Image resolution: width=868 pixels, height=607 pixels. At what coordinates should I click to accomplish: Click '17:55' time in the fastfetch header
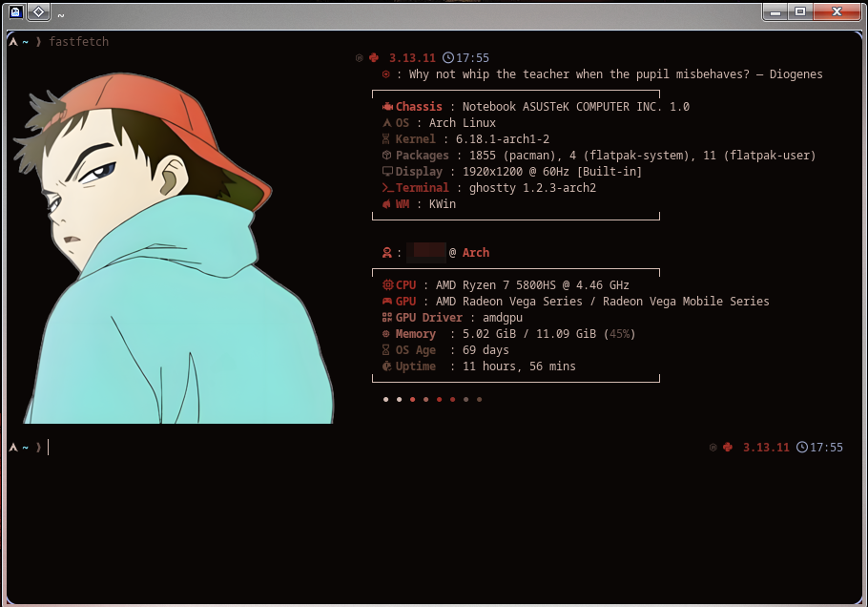click(473, 57)
